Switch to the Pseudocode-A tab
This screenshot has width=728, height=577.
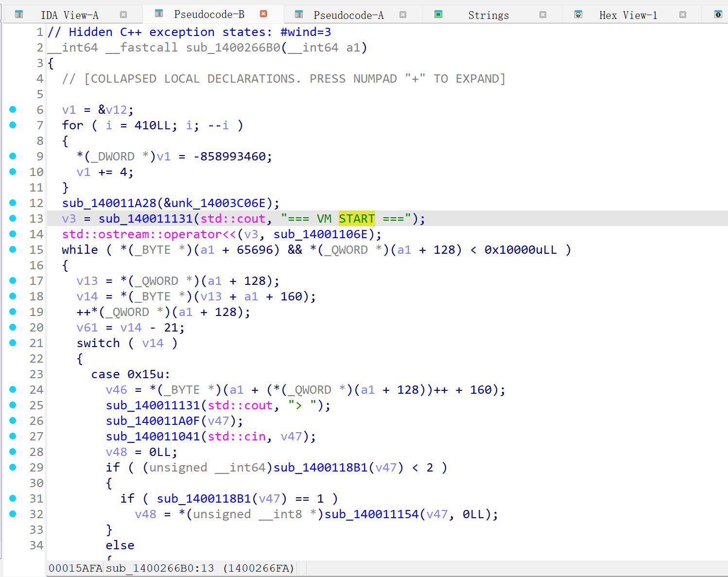pyautogui.click(x=348, y=15)
